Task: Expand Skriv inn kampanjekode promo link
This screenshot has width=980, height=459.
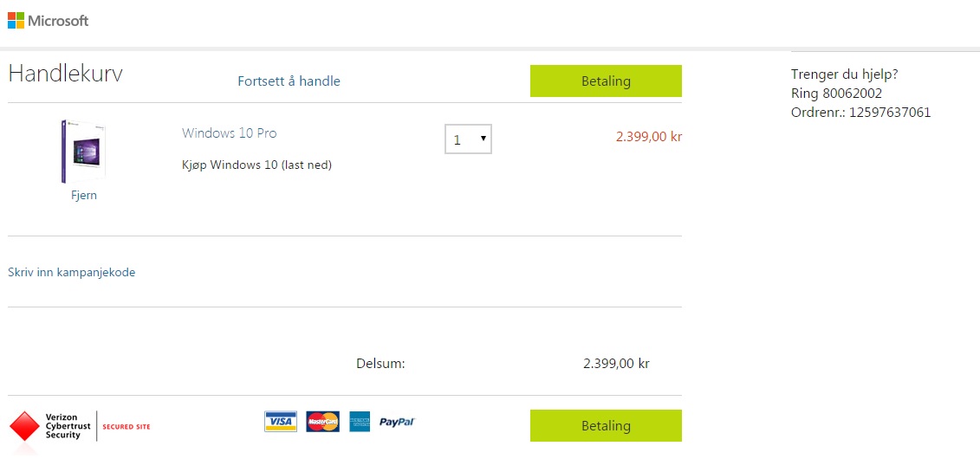Action: (71, 272)
